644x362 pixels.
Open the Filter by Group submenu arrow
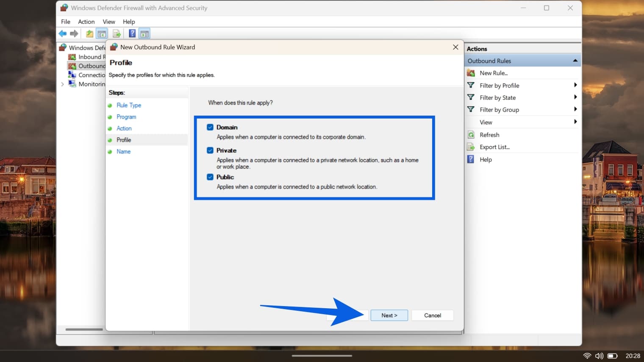[x=575, y=109]
